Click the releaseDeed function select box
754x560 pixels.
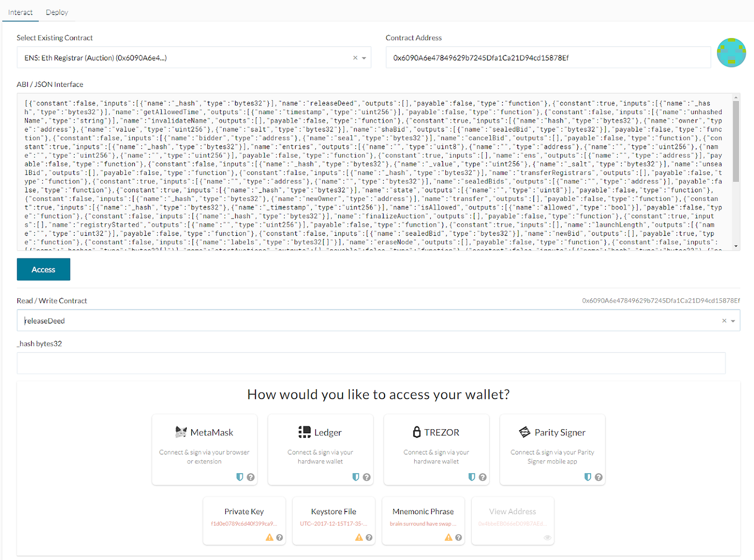(x=378, y=320)
